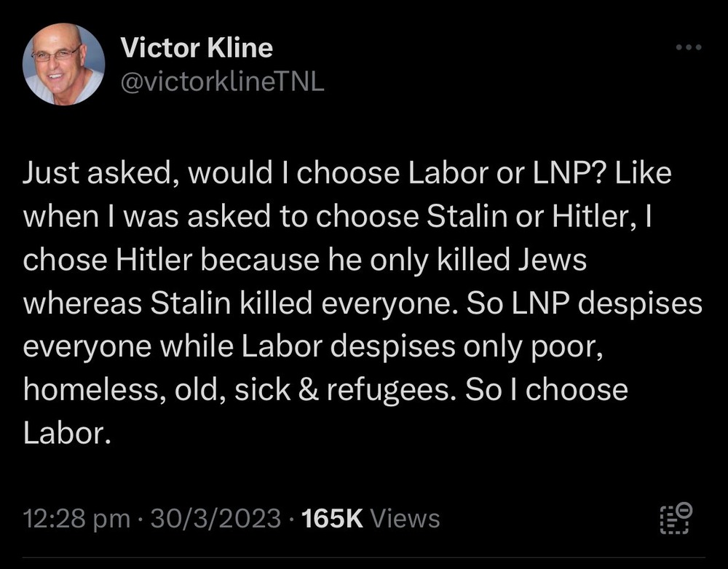
Task: Click the final word 'Labor.'
Action: [67, 432]
